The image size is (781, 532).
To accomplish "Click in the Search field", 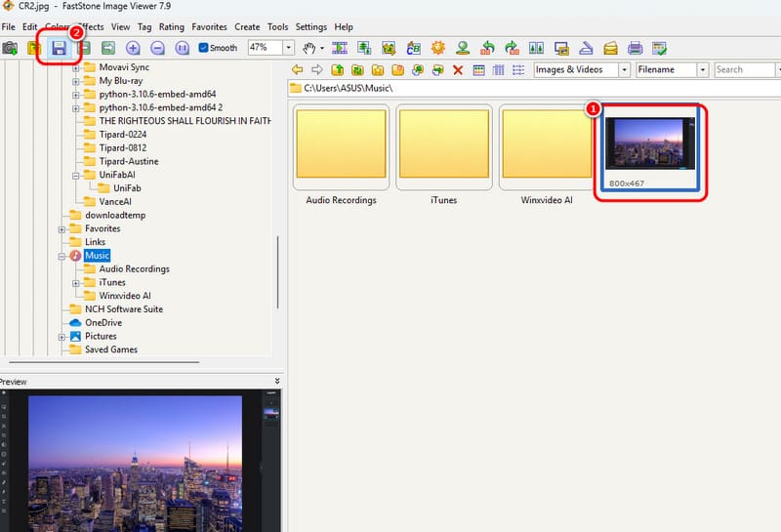I will [x=745, y=69].
